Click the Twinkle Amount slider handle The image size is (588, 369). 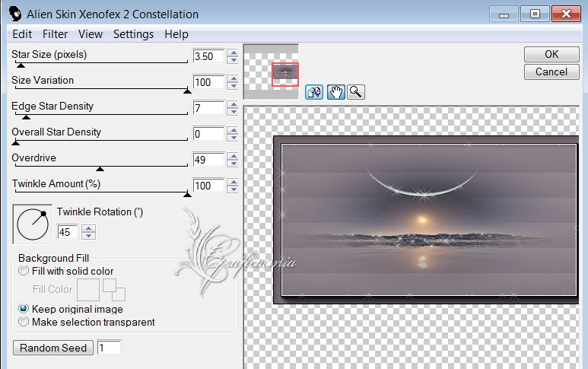click(x=187, y=195)
